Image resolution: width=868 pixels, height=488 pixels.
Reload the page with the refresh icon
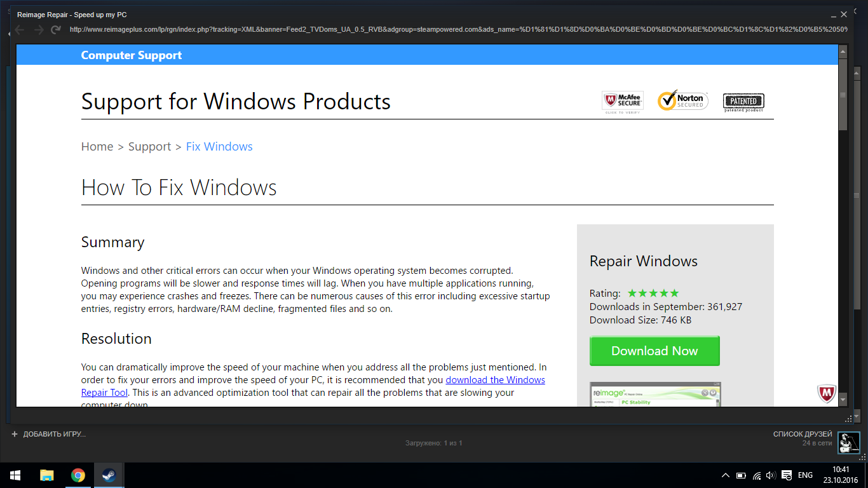coord(56,29)
